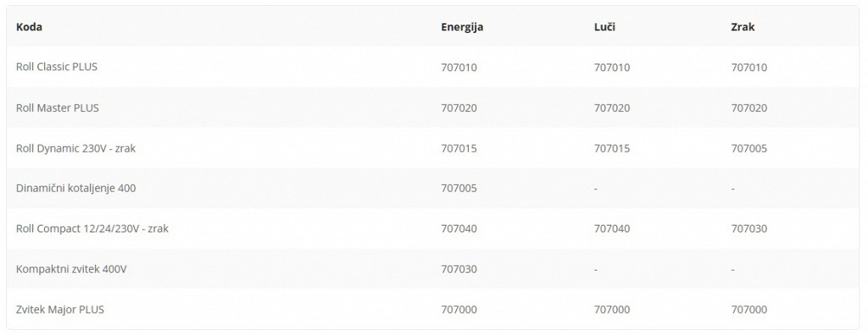Select Roll Compact 12/24/230V - zrak label
Image resolution: width=868 pixels, height=335 pixels.
[x=92, y=228]
